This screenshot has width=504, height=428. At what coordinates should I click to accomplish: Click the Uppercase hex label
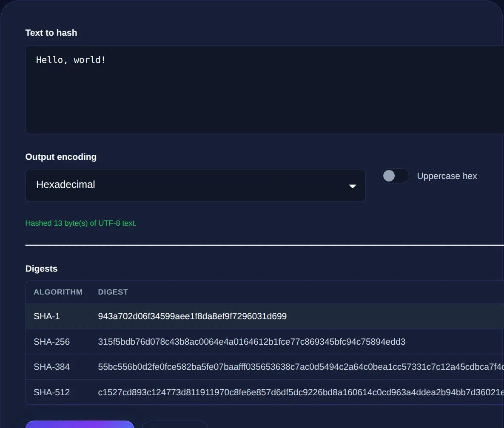(x=447, y=176)
